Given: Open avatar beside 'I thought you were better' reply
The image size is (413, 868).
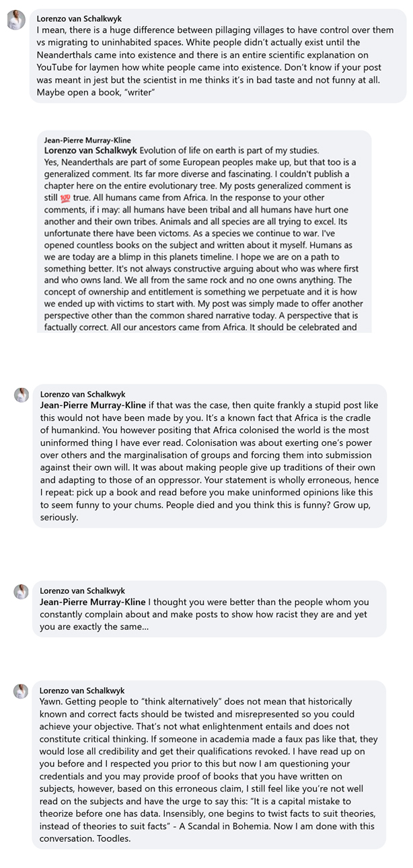Looking at the screenshot, I should click(22, 592).
